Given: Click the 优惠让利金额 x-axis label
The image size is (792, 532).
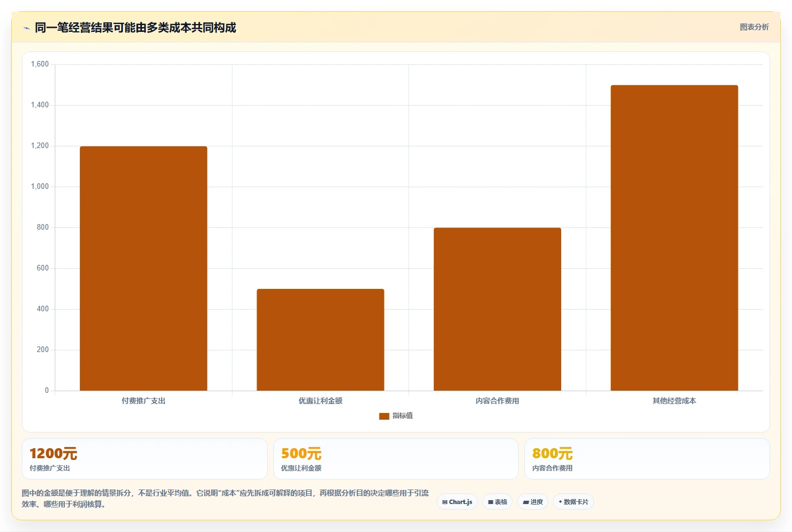Looking at the screenshot, I should click(x=320, y=401).
